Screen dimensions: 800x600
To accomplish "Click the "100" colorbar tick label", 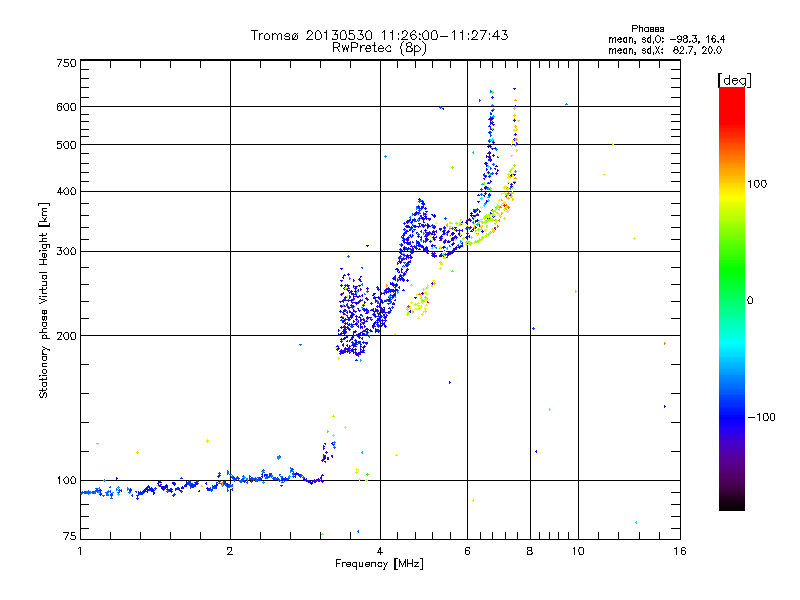I will (x=757, y=184).
